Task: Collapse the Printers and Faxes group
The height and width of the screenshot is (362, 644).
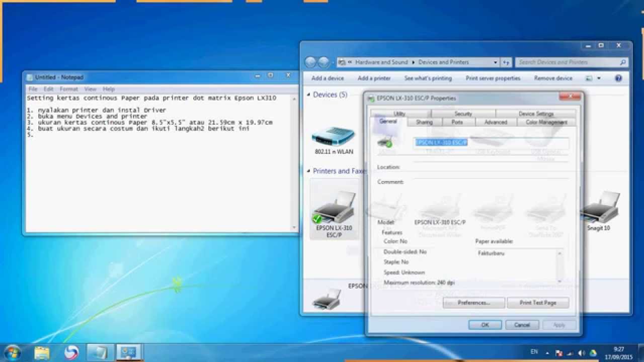Action: pyautogui.click(x=309, y=171)
